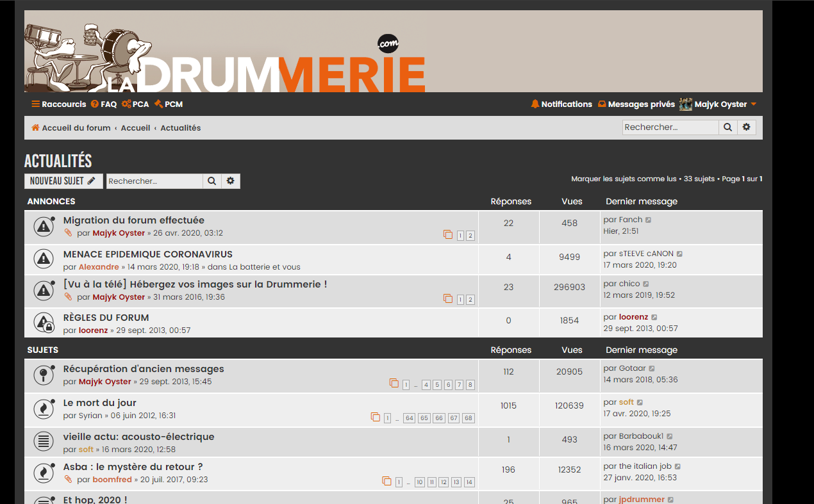This screenshot has height=504, width=814.
Task: Open Hébergez vos images sur la Drummerie topic
Action: tap(195, 284)
